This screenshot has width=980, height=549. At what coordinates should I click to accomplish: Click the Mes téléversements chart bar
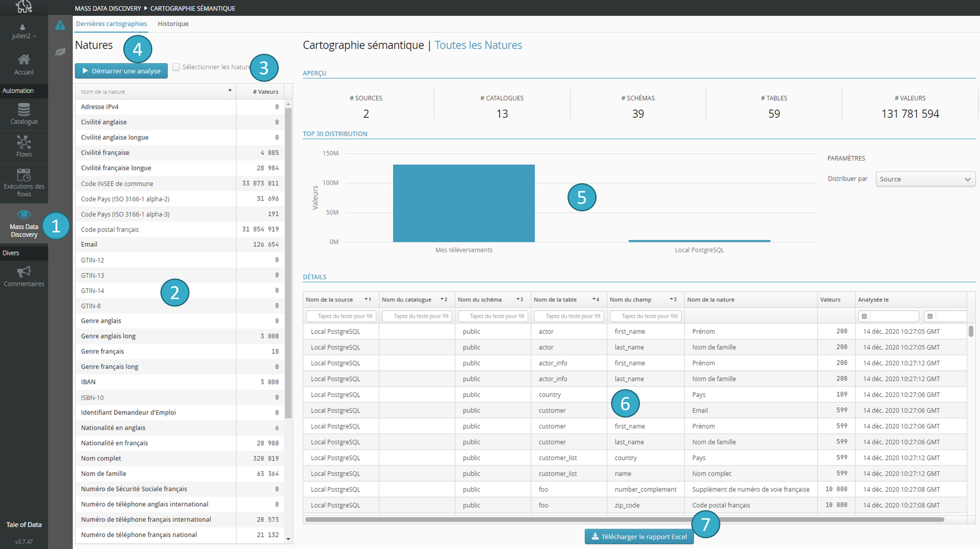click(x=464, y=203)
